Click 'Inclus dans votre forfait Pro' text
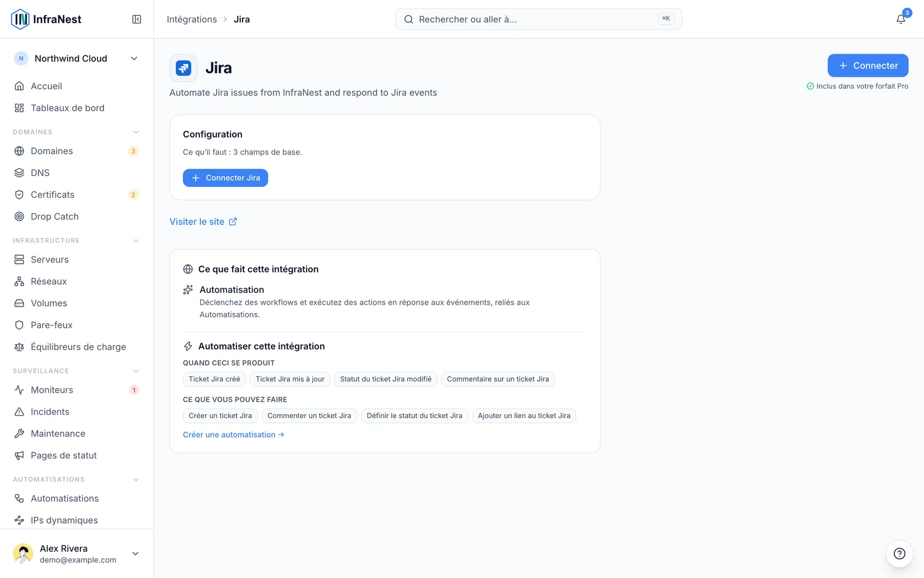The height and width of the screenshot is (578, 924). click(862, 87)
